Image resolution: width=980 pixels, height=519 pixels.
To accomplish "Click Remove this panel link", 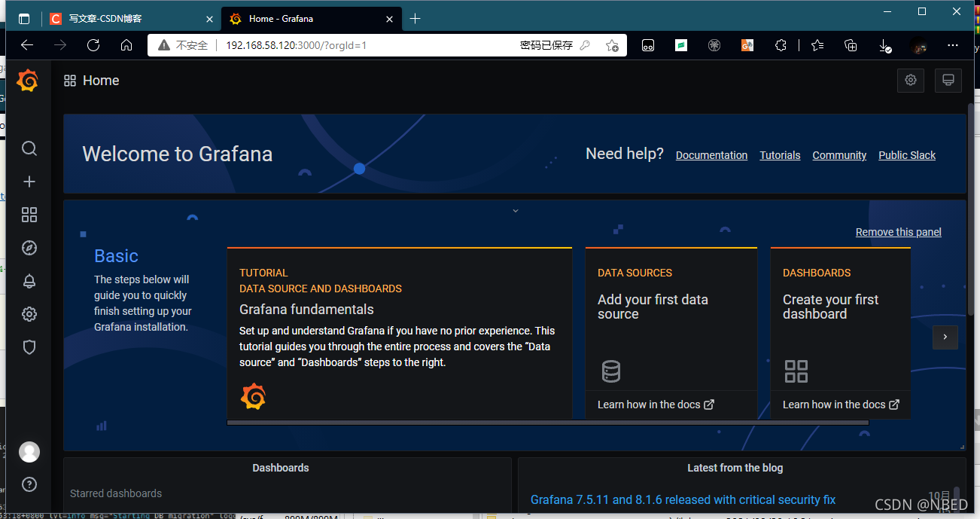I will pyautogui.click(x=899, y=232).
